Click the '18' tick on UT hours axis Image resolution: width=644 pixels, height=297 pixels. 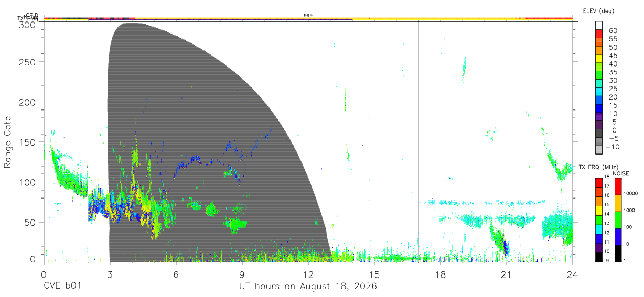pos(440,274)
